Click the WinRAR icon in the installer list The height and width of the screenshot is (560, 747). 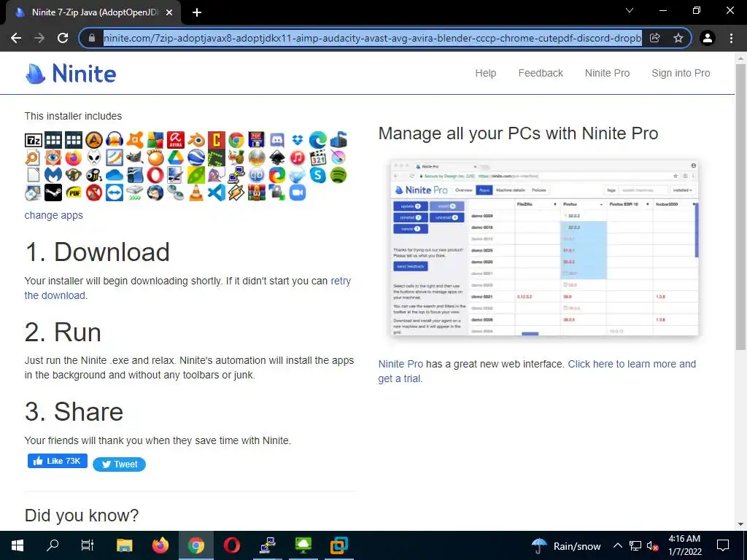[257, 192]
